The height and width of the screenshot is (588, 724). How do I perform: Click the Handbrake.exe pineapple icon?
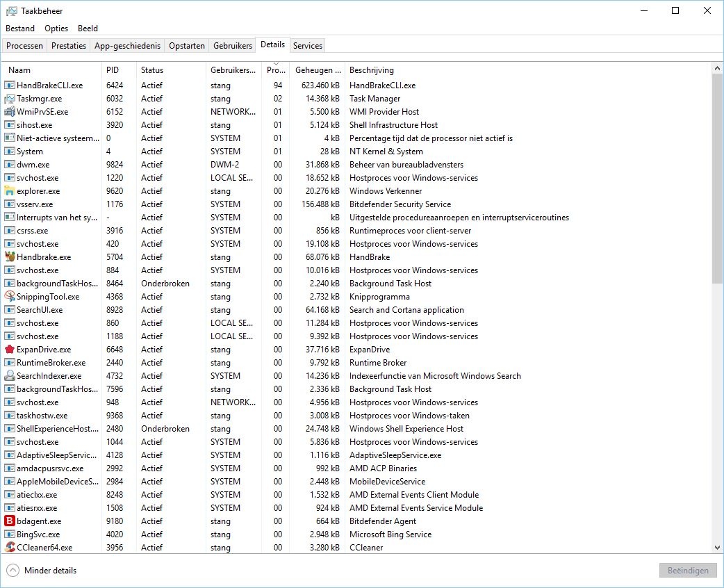[x=9, y=257]
